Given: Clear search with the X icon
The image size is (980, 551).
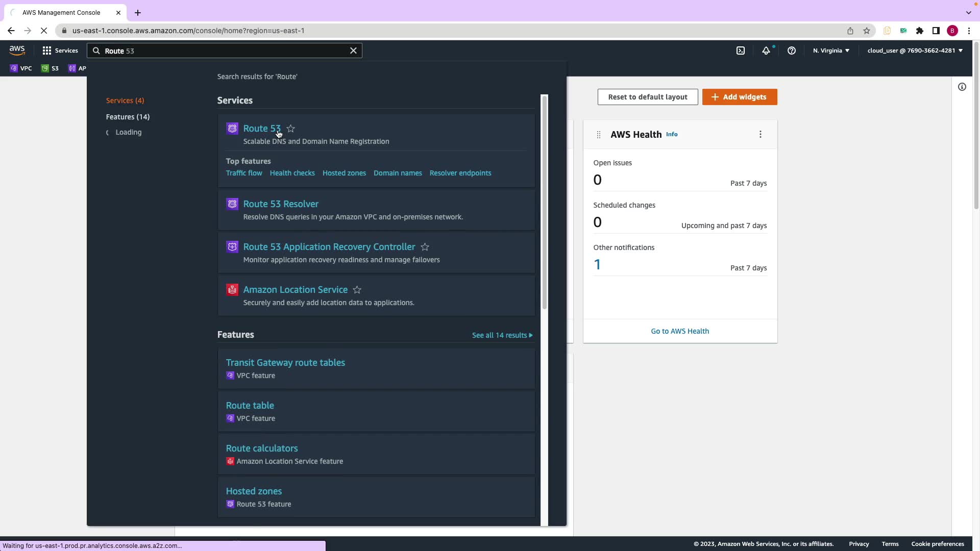Looking at the screenshot, I should coord(353,51).
